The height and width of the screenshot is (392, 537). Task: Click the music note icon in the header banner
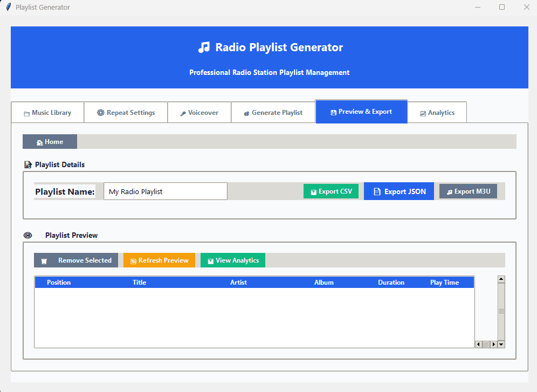(x=204, y=47)
